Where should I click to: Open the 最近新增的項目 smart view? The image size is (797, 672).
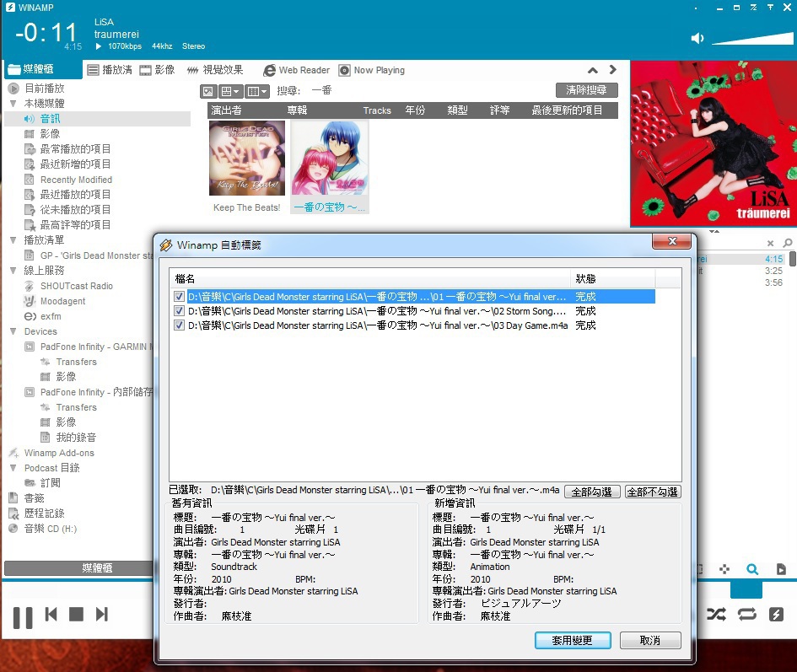click(75, 164)
